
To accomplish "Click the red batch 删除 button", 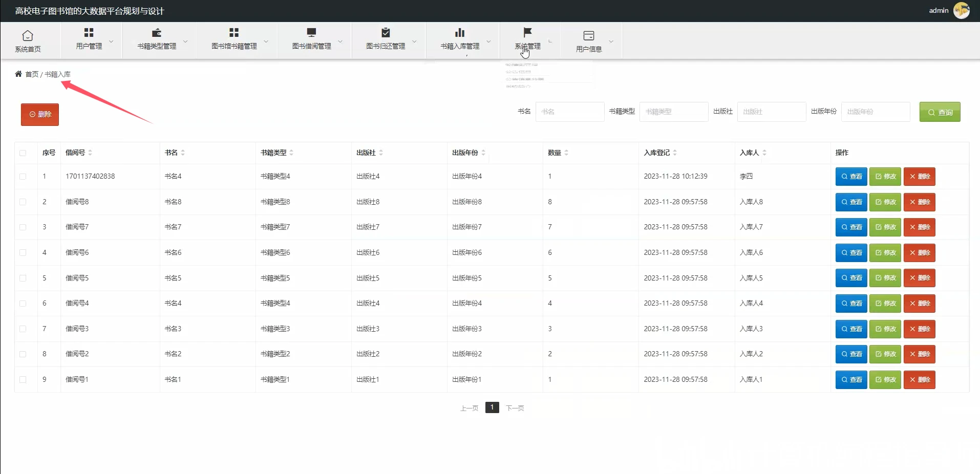I will (40, 114).
